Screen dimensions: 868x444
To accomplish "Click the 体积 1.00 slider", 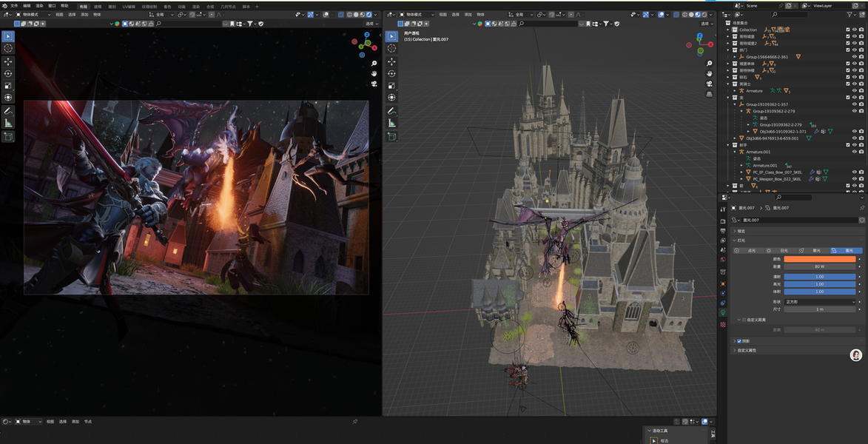I will pos(821,292).
